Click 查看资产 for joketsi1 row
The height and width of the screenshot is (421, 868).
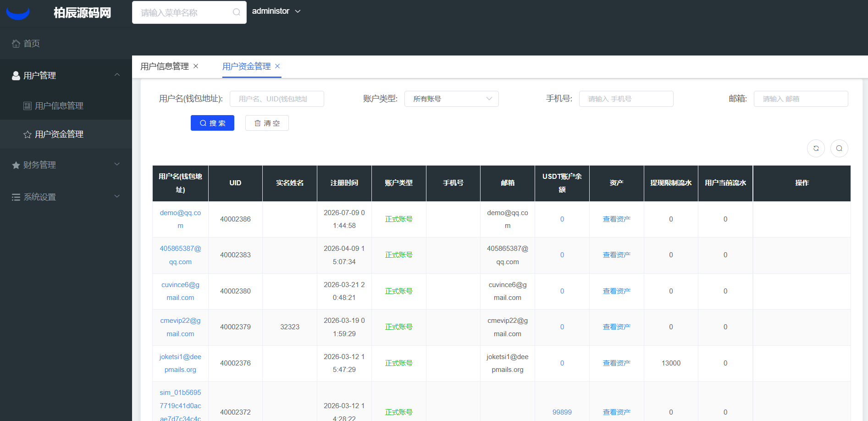(616, 363)
